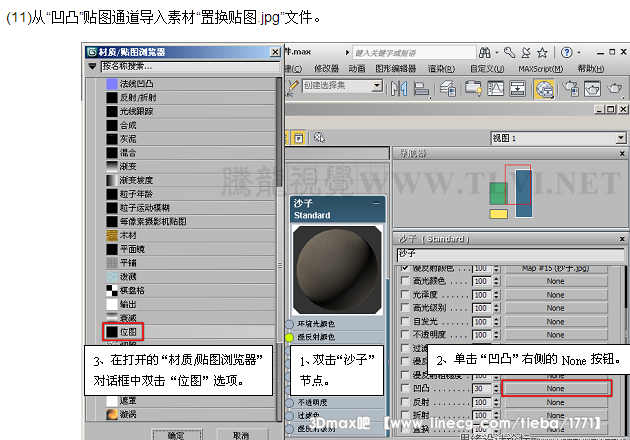Expand the arrow left of the keyword search box
This screenshot has width=630, height=440.
tap(347, 53)
